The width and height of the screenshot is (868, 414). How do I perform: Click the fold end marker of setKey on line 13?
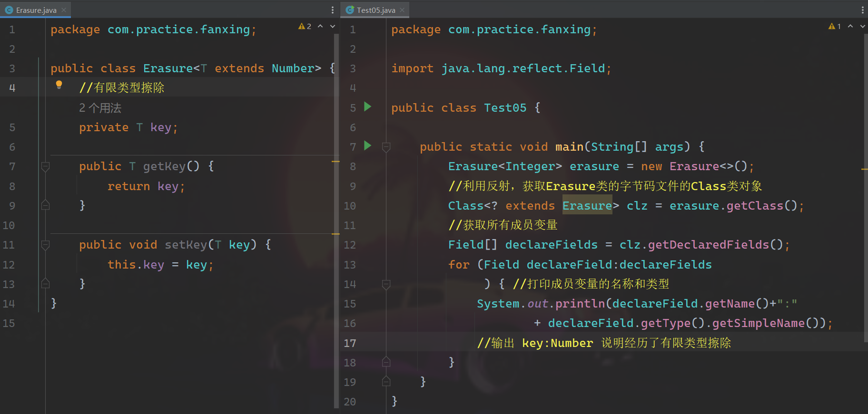tap(46, 283)
